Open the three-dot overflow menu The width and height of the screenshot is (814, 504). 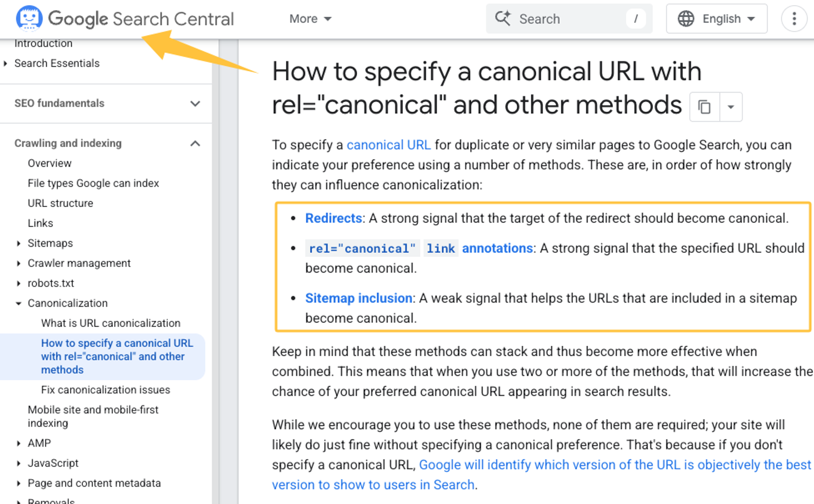[x=794, y=19]
